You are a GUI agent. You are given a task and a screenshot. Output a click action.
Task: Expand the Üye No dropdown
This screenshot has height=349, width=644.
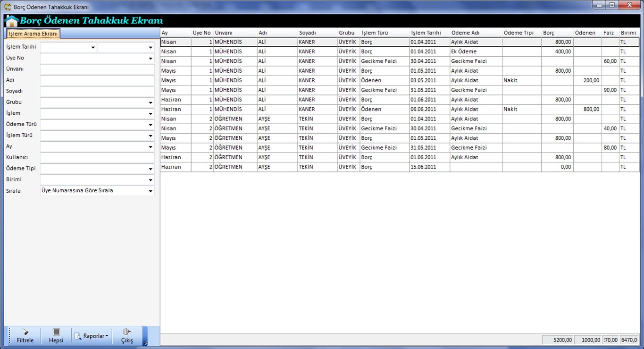[x=151, y=59]
